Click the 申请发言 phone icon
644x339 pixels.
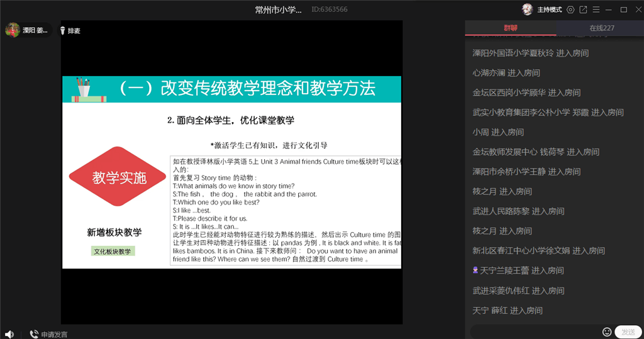[x=34, y=335]
